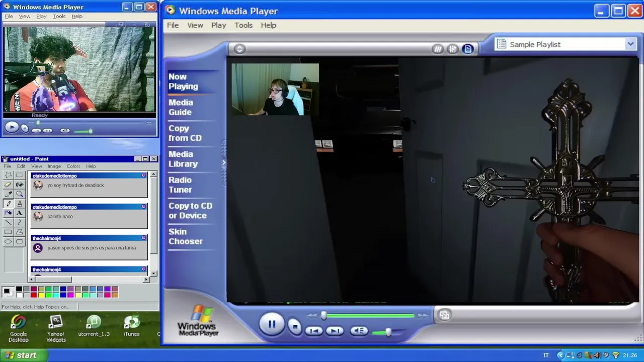
Task: Open Google Desktop shortcut icon
Action: pos(18,329)
